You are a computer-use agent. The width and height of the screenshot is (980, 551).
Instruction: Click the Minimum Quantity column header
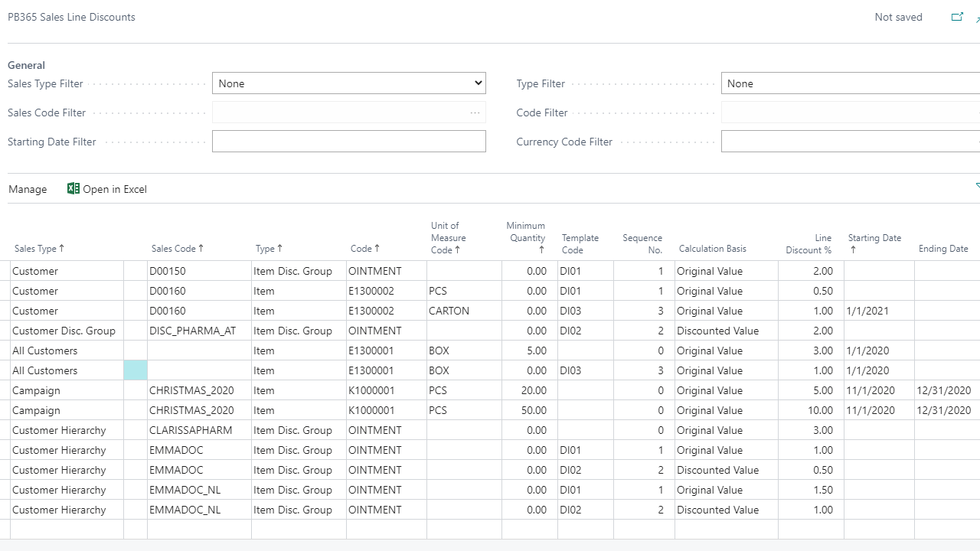pyautogui.click(x=526, y=238)
